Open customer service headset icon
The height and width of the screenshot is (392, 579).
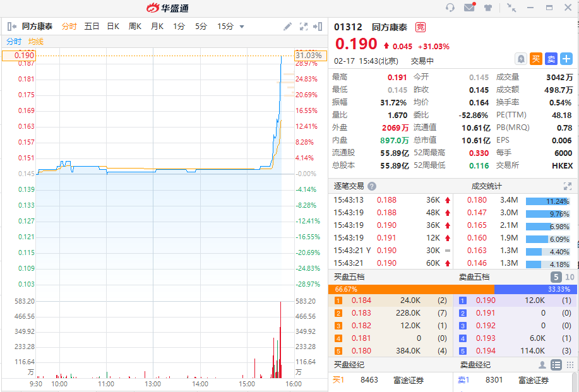450,8
